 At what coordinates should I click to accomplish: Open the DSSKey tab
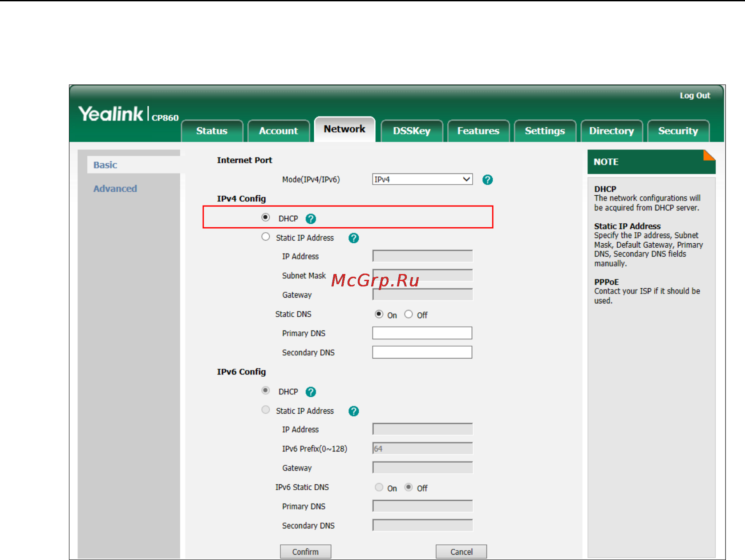[x=412, y=131]
